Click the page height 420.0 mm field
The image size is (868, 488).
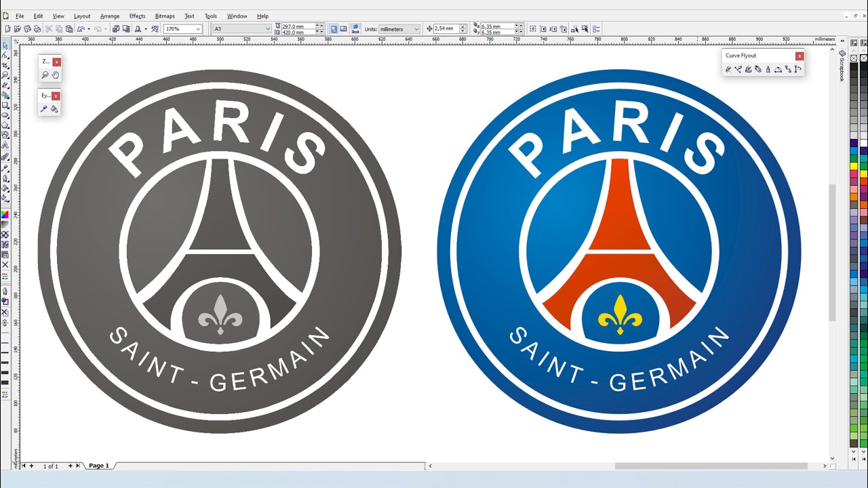click(298, 32)
